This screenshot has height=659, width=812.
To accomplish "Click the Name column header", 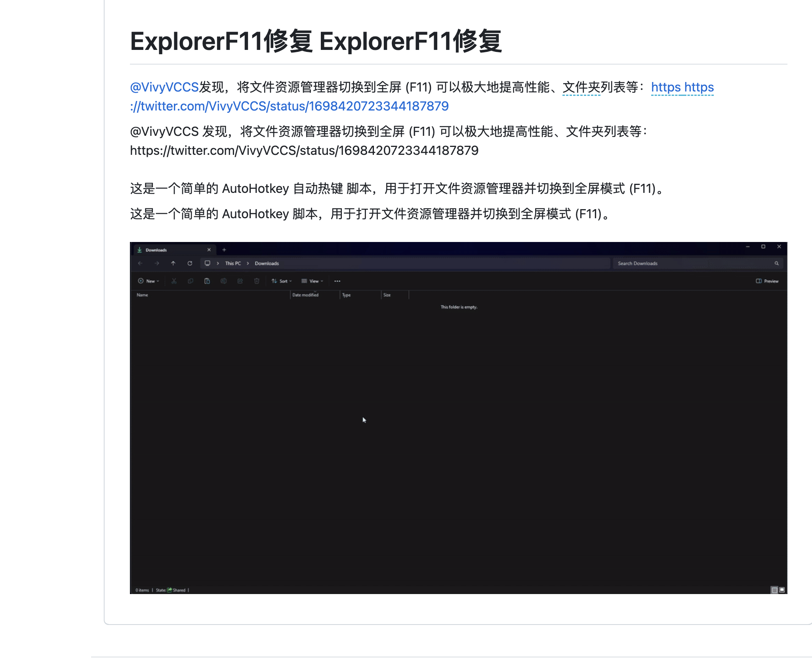I will tap(142, 295).
